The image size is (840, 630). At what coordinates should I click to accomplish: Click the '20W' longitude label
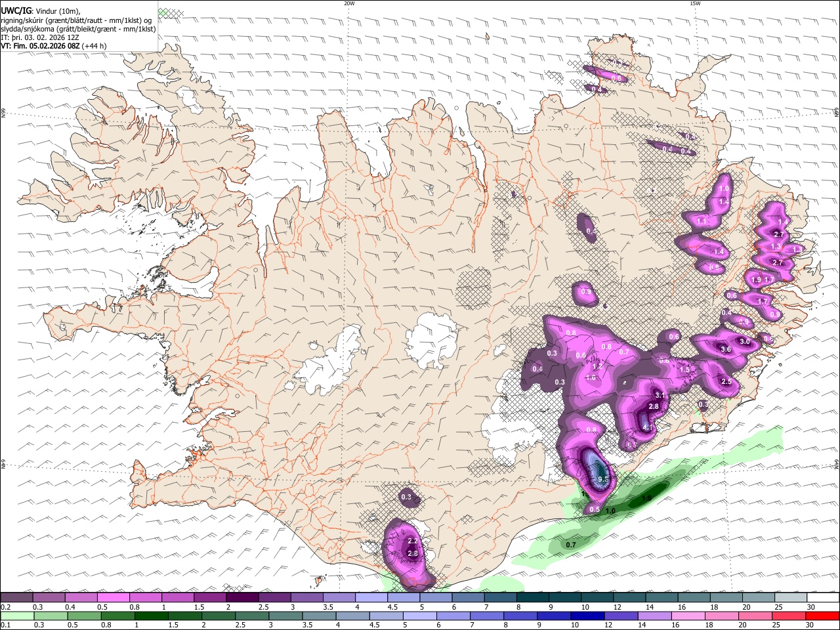point(349,3)
